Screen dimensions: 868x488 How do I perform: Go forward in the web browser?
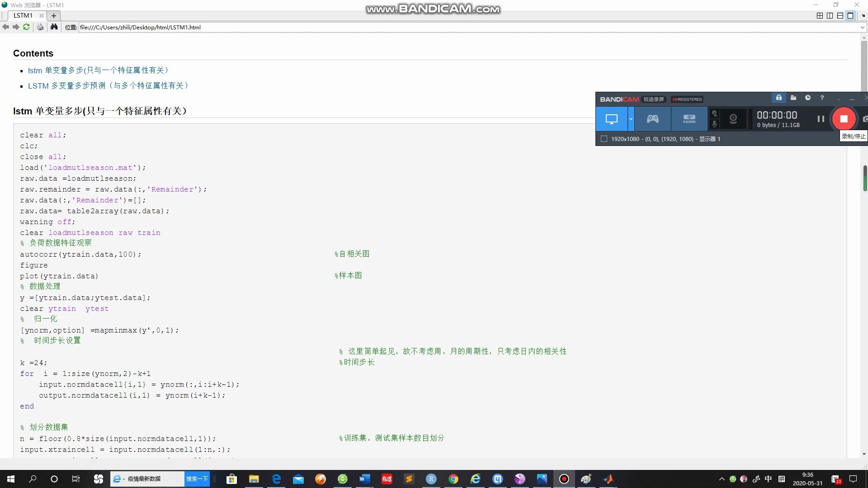tap(16, 27)
